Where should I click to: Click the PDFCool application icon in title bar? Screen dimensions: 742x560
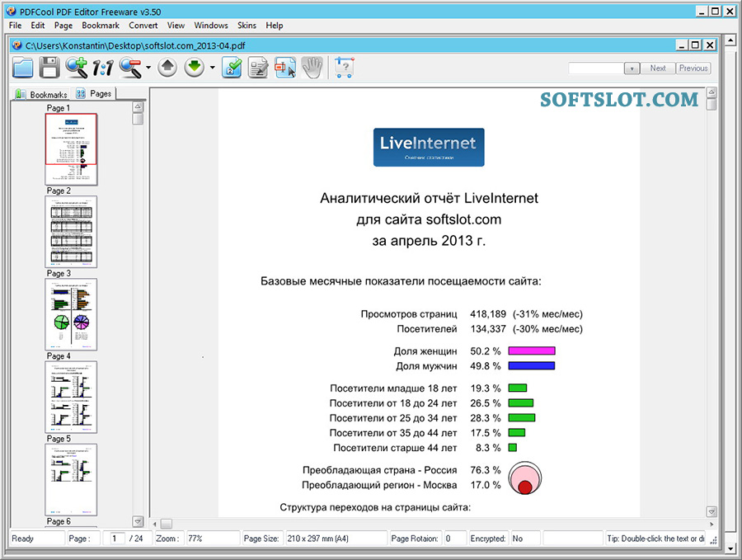click(x=12, y=11)
